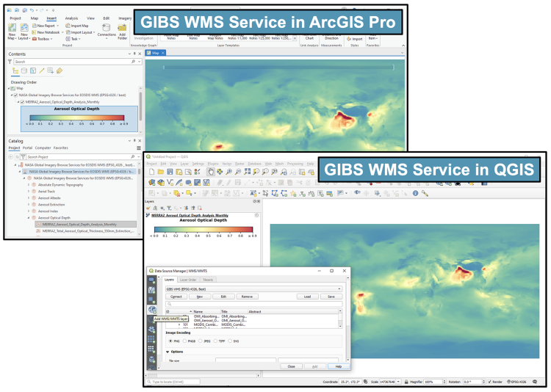The width and height of the screenshot is (551, 392).
Task: Open Connections icon in ArcGIS Insert ribbon
Action: [106, 27]
